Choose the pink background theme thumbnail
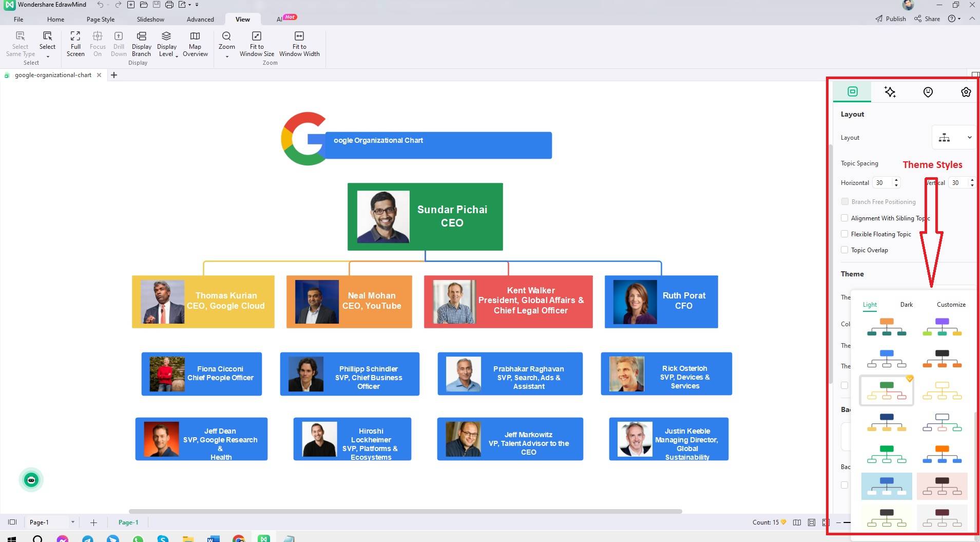Viewport: 980px width, 542px height. [942, 486]
